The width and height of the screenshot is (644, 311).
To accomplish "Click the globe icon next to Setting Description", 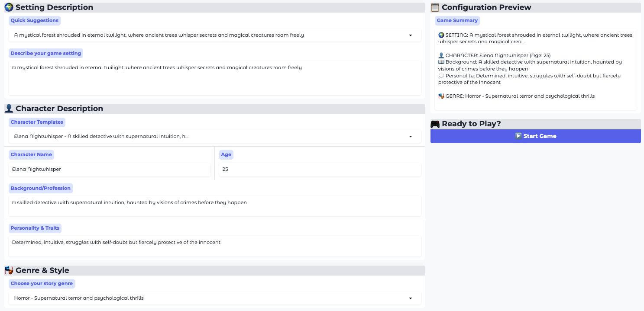I will coord(8,7).
